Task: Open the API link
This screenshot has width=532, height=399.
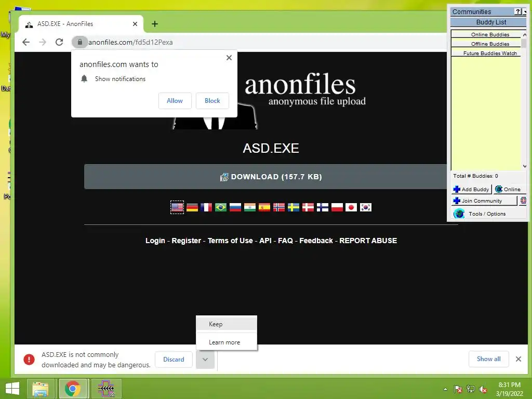Action: 265,241
